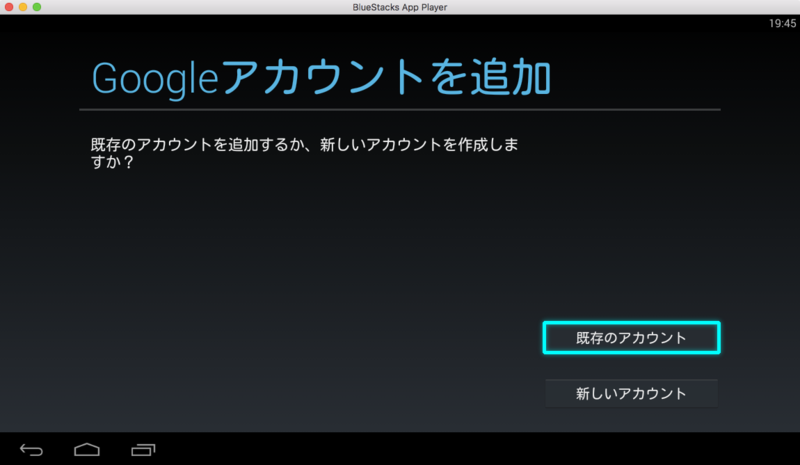The width and height of the screenshot is (800, 465).
Task: Maximize BlueStacks using the green button
Action: pyautogui.click(x=37, y=7)
